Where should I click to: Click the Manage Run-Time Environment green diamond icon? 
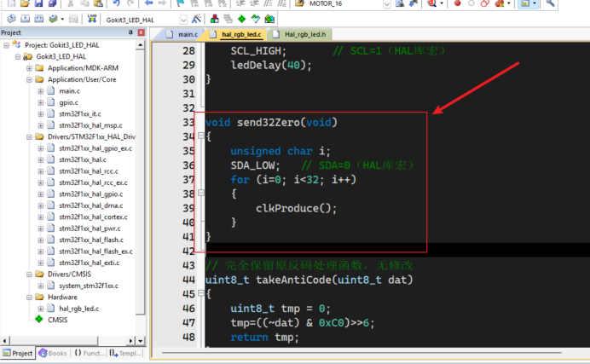pos(243,18)
